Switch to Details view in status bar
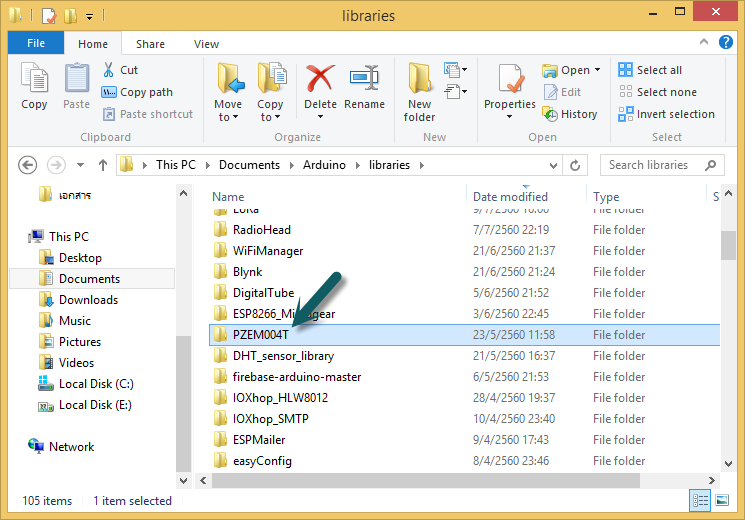This screenshot has width=745, height=520. tap(700, 501)
